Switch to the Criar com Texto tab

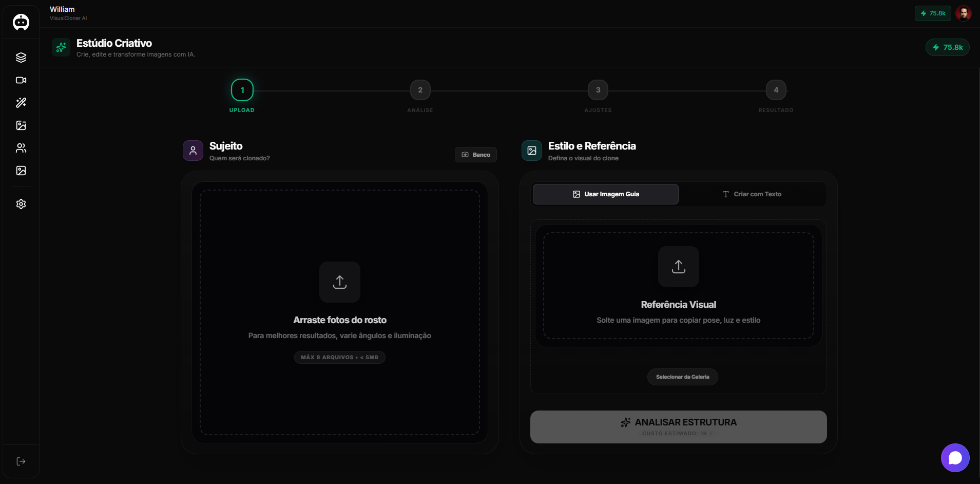pos(752,194)
